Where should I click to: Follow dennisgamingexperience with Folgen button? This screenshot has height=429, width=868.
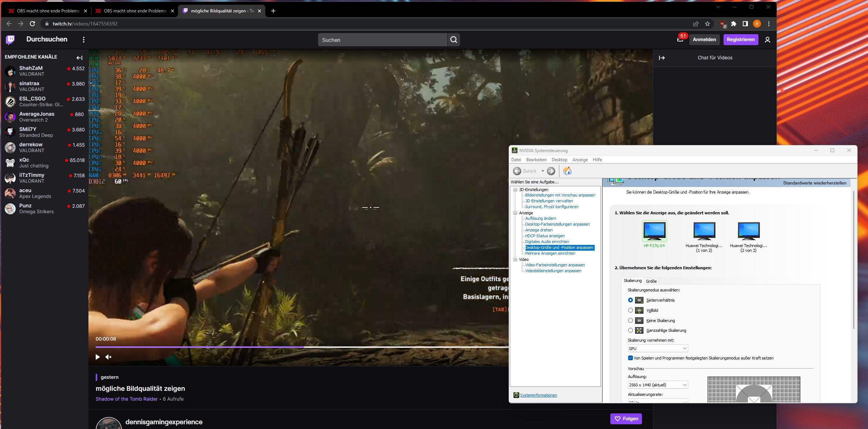click(x=626, y=419)
